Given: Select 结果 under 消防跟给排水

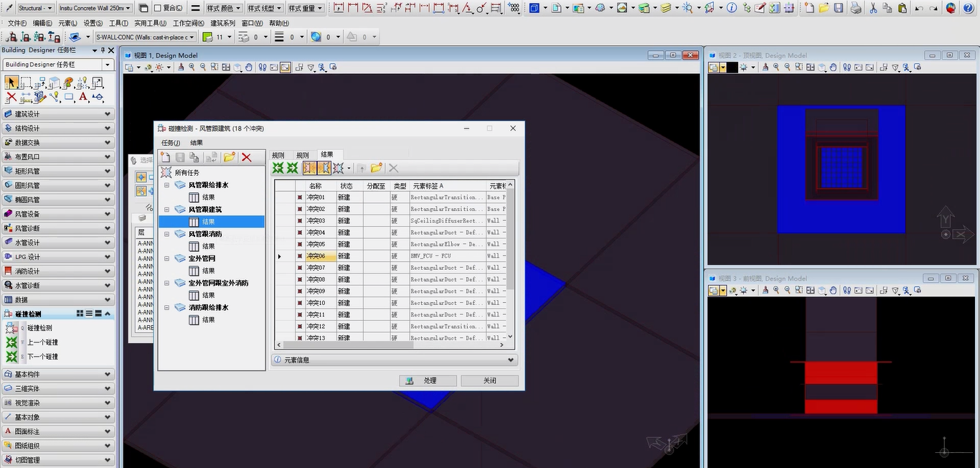Looking at the screenshot, I should [208, 319].
